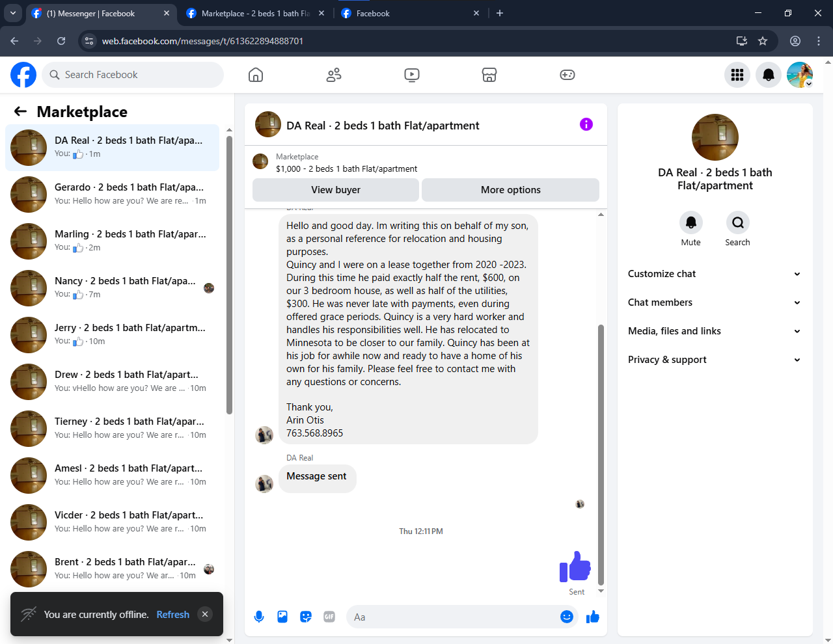
Task: Open the Vicder conversation
Action: pyautogui.click(x=112, y=522)
